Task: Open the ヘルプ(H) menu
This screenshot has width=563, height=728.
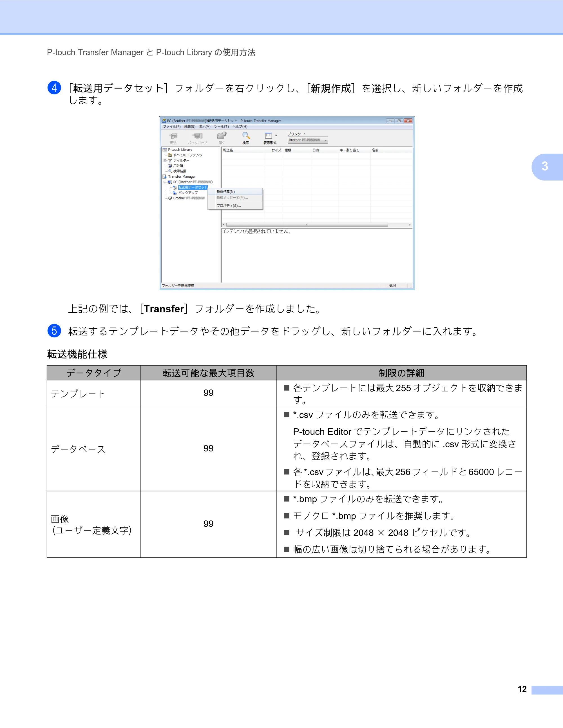Action: pos(240,127)
